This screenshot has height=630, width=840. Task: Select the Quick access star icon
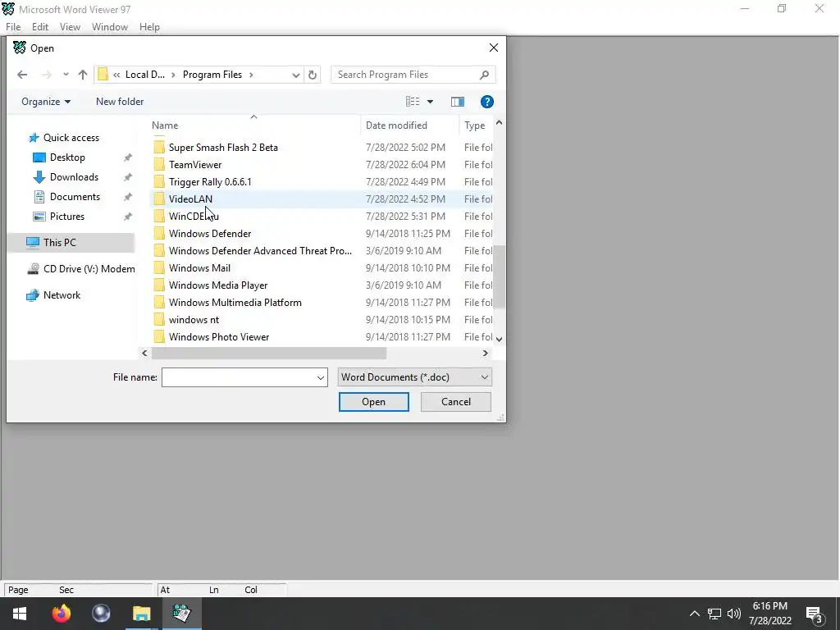coord(34,138)
